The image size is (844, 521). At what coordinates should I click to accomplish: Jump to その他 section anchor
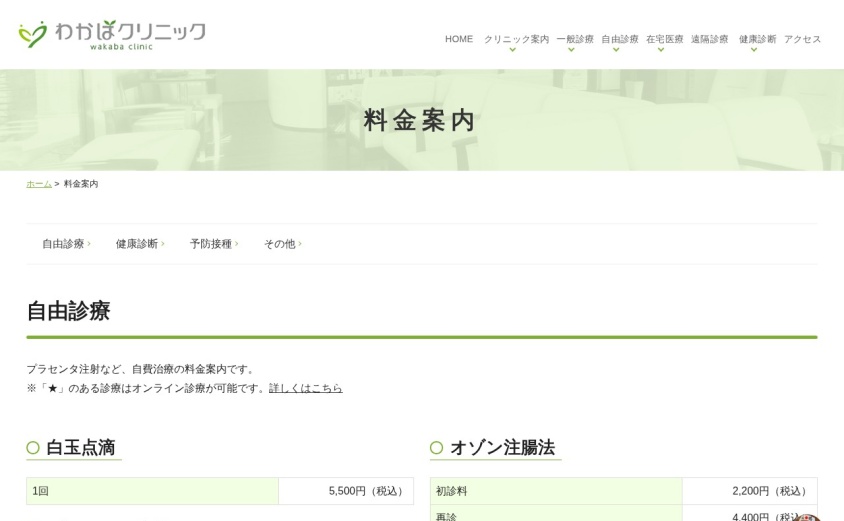pos(283,244)
